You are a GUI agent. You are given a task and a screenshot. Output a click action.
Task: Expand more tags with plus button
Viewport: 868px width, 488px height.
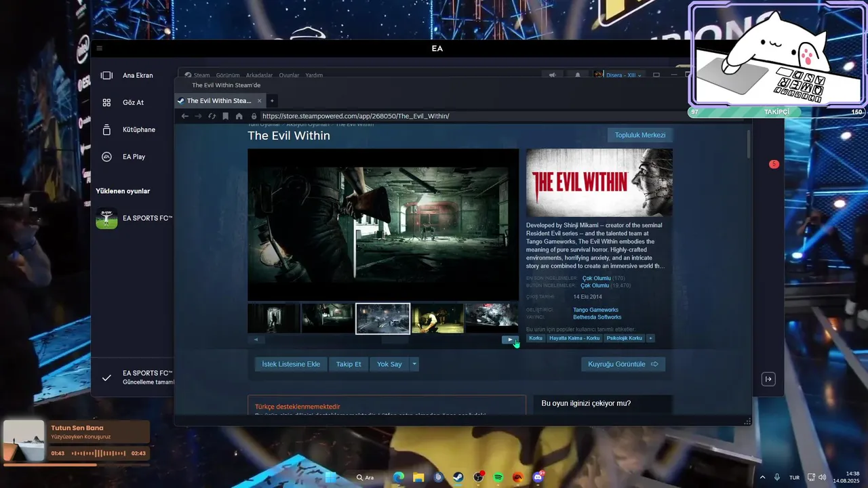click(x=650, y=338)
